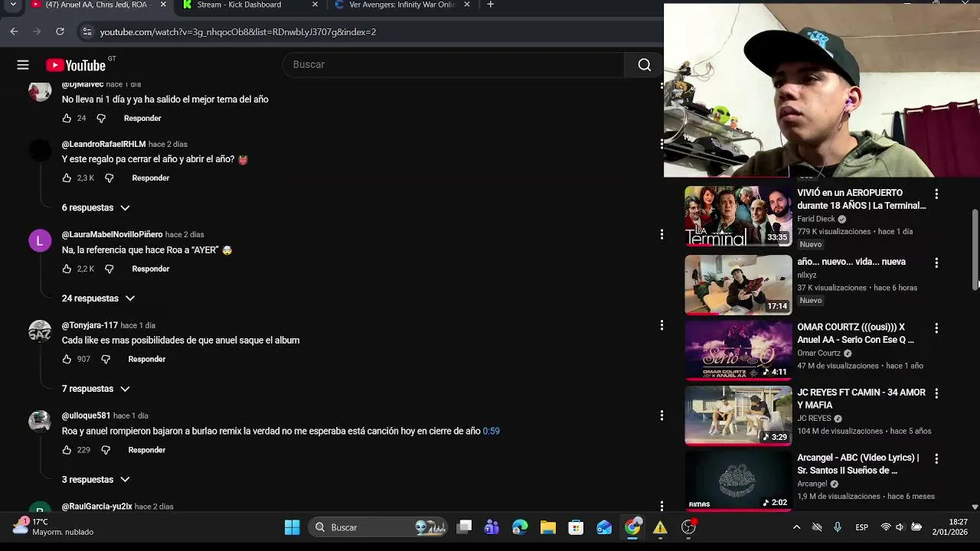Open the Windows Start menu
Screen dimensions: 980x551
(x=292, y=527)
